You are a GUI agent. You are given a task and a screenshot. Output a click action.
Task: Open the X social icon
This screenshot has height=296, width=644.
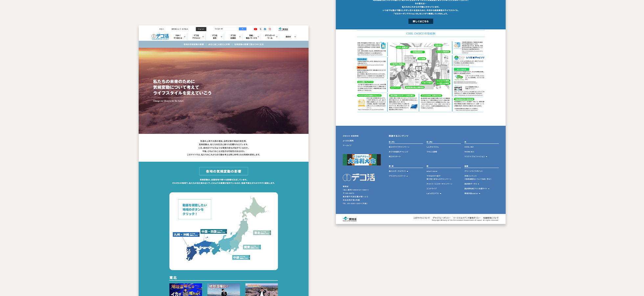pyautogui.click(x=261, y=29)
